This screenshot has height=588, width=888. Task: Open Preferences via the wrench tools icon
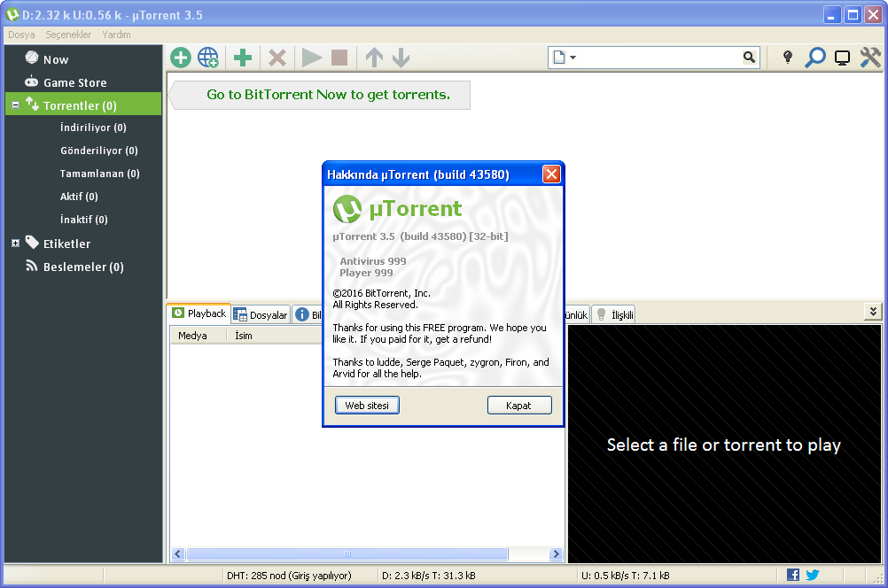tap(870, 58)
